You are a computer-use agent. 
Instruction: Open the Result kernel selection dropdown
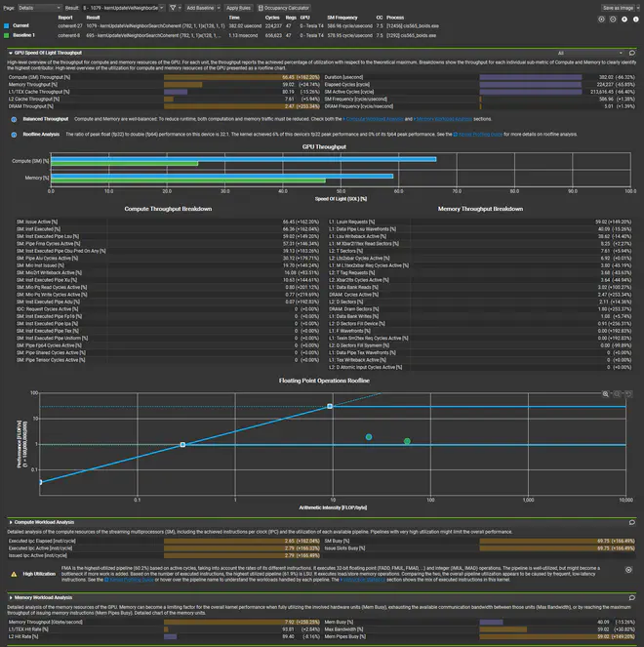[x=125, y=7]
